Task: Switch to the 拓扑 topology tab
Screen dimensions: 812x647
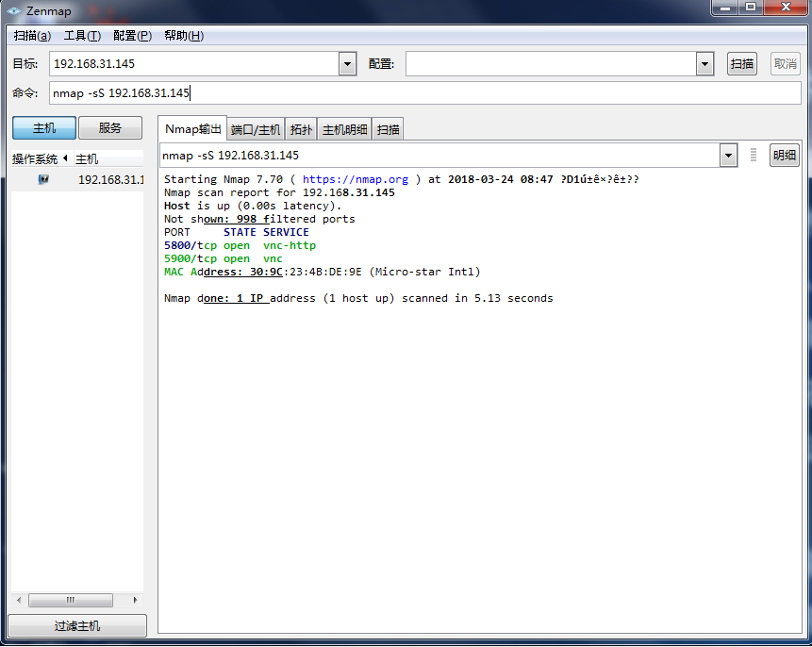Action: [301, 129]
